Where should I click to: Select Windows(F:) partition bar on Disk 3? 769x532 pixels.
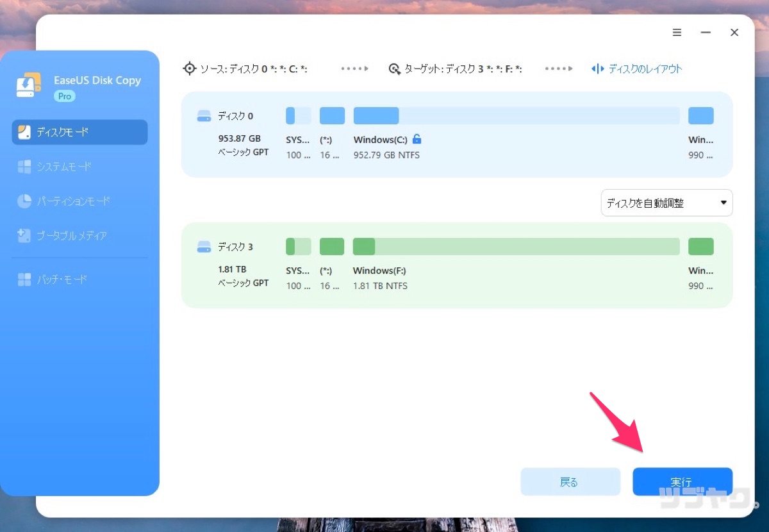(x=516, y=247)
